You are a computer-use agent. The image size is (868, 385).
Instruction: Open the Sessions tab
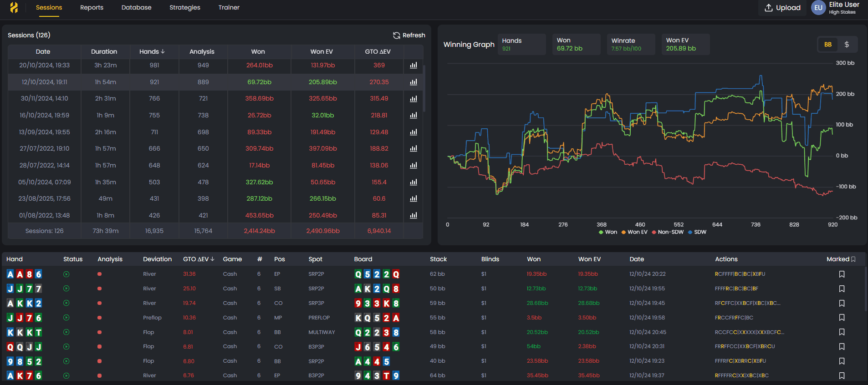[49, 8]
